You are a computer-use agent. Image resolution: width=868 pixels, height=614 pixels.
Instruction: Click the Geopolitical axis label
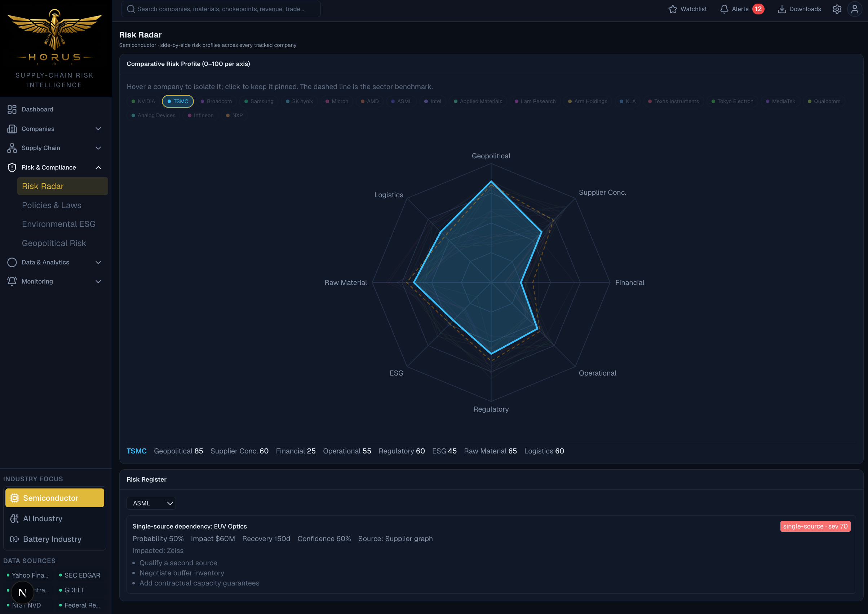[x=491, y=156]
